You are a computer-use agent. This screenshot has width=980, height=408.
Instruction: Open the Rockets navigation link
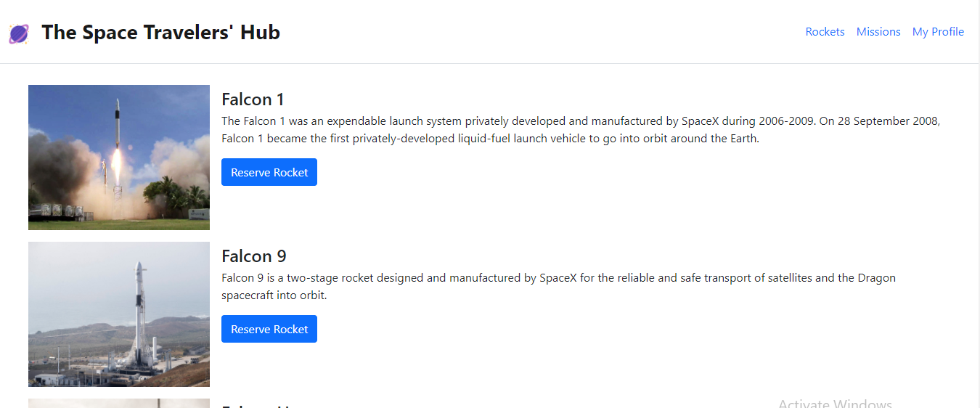(x=825, y=32)
